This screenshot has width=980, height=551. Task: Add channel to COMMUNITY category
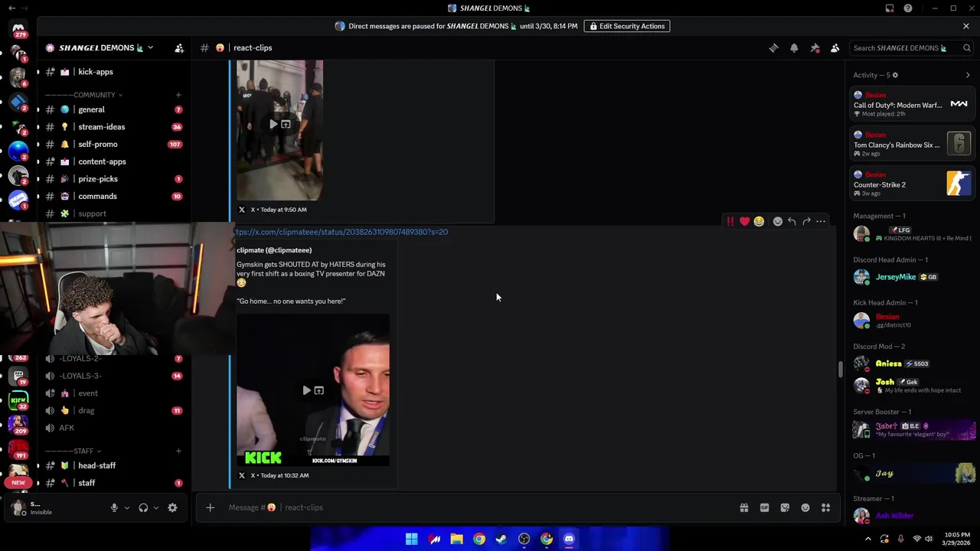178,95
